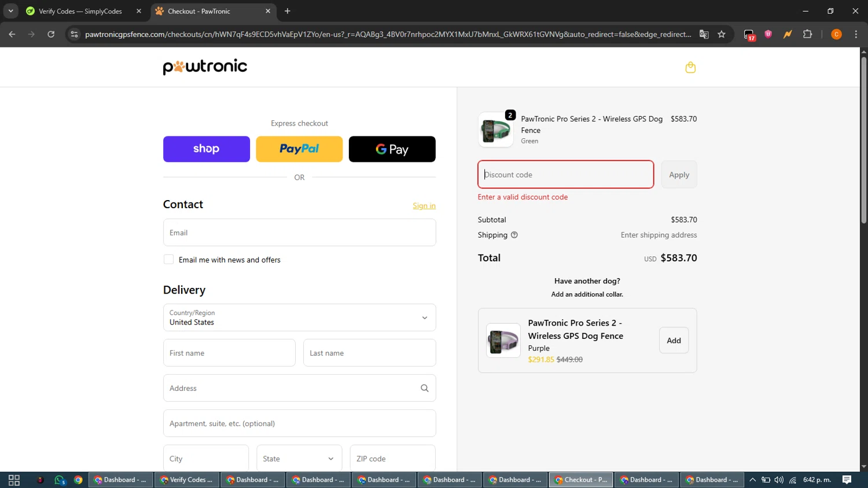Open the orange C profile avatar

click(x=836, y=34)
